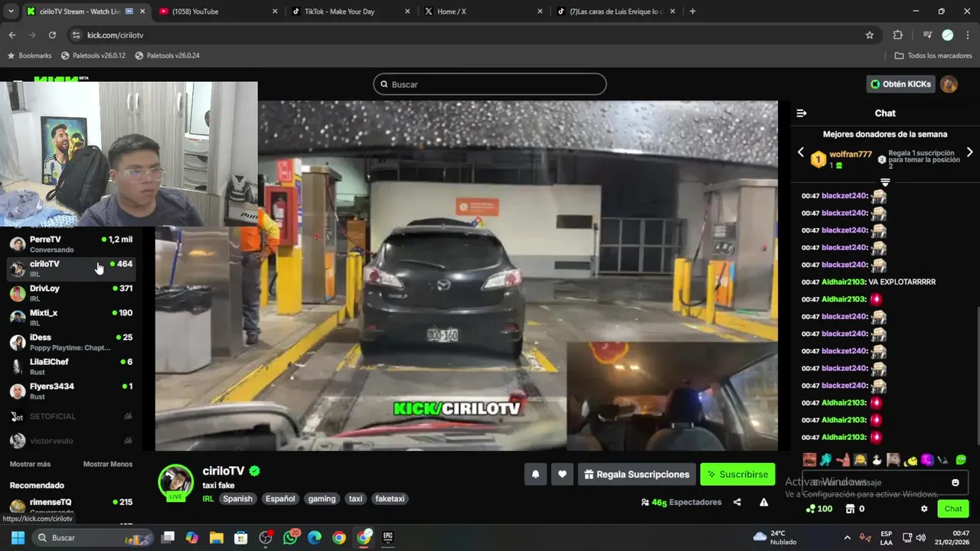Image resolution: width=980 pixels, height=551 pixels.
Task: Click Mostrar Menos in the sidebar
Action: (108, 464)
